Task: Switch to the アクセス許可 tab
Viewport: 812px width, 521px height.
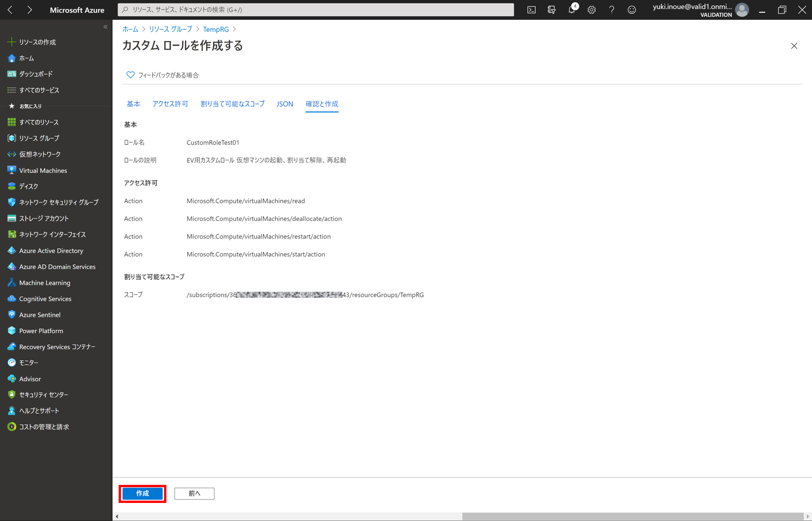Action: pos(170,104)
